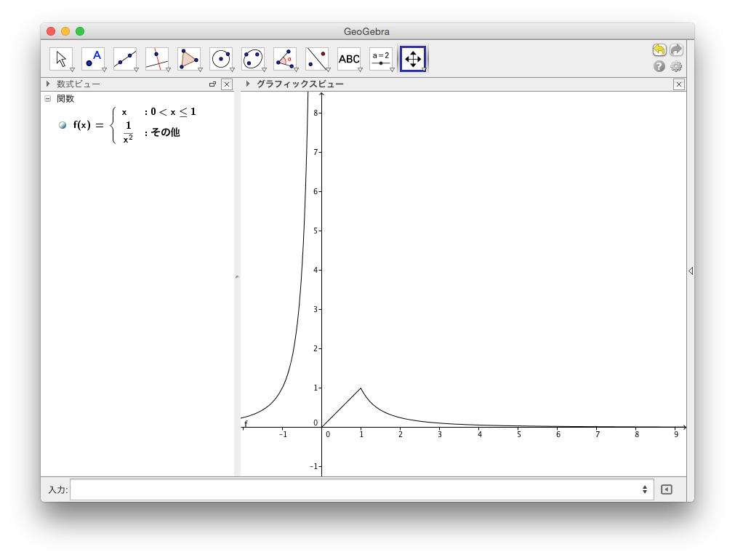Open the settings gear icon
This screenshot has width=735, height=560.
[676, 67]
